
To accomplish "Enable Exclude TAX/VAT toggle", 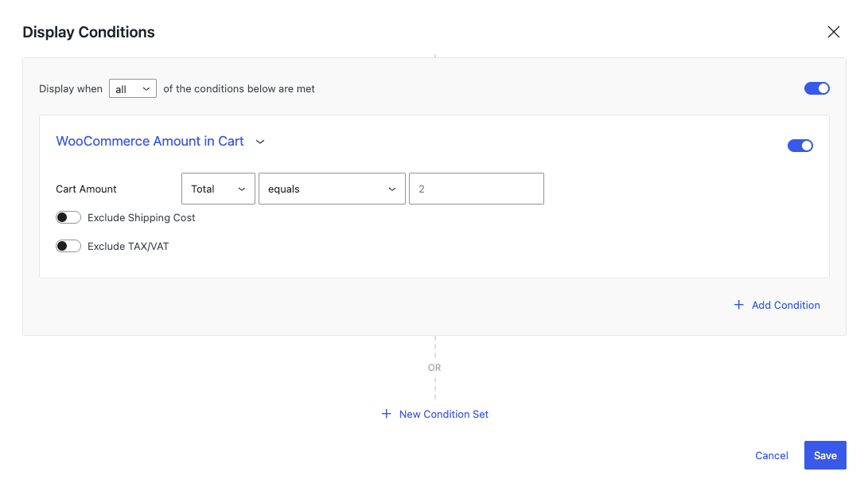I will 68,246.
